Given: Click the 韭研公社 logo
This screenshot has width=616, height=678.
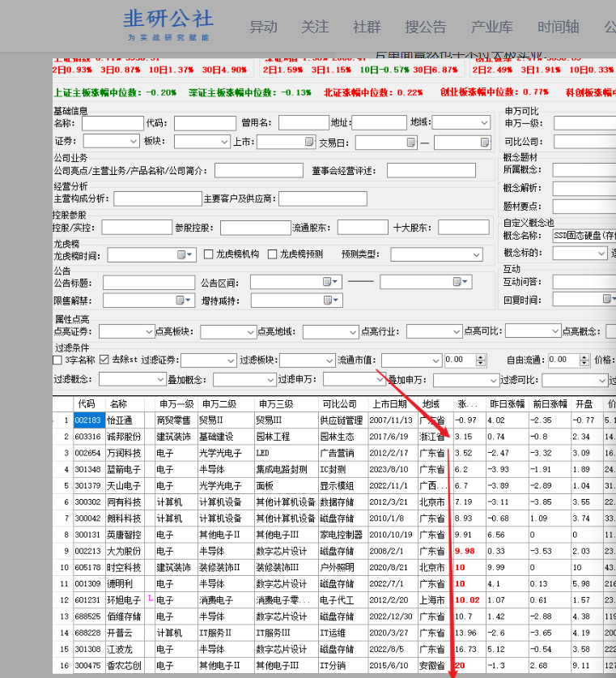Looking at the screenshot, I should pos(168,24).
